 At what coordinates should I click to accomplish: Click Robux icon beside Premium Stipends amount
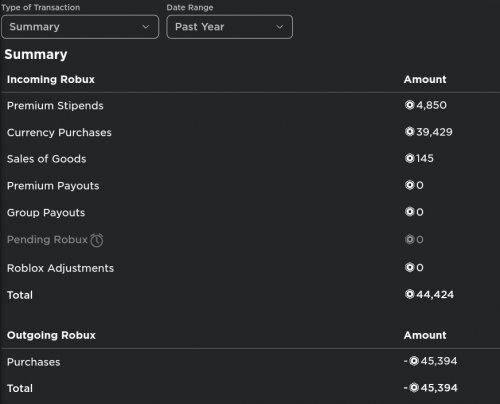(x=409, y=105)
